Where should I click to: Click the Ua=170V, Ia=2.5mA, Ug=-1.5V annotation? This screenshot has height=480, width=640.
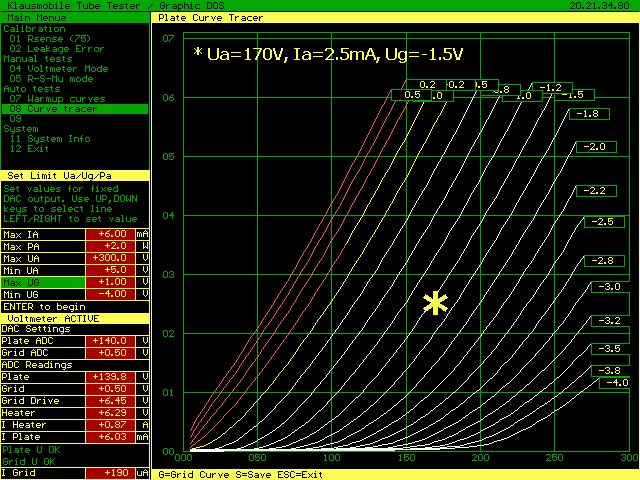tap(329, 54)
